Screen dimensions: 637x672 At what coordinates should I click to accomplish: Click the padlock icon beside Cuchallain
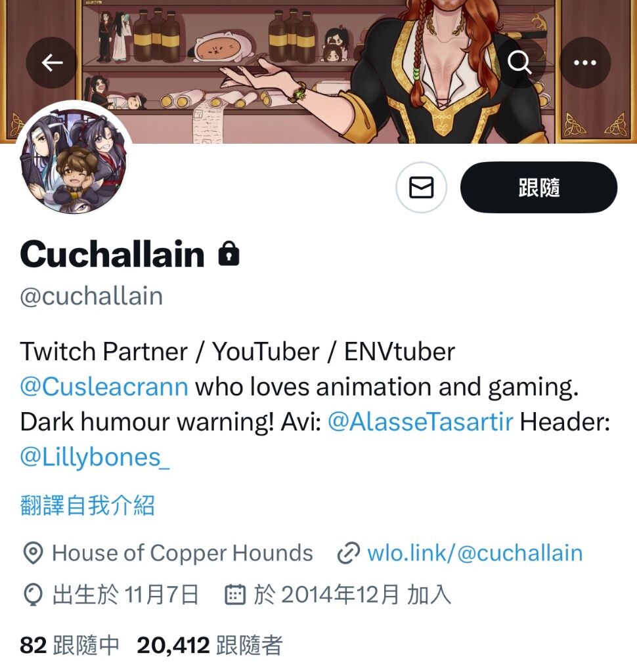pyautogui.click(x=229, y=254)
